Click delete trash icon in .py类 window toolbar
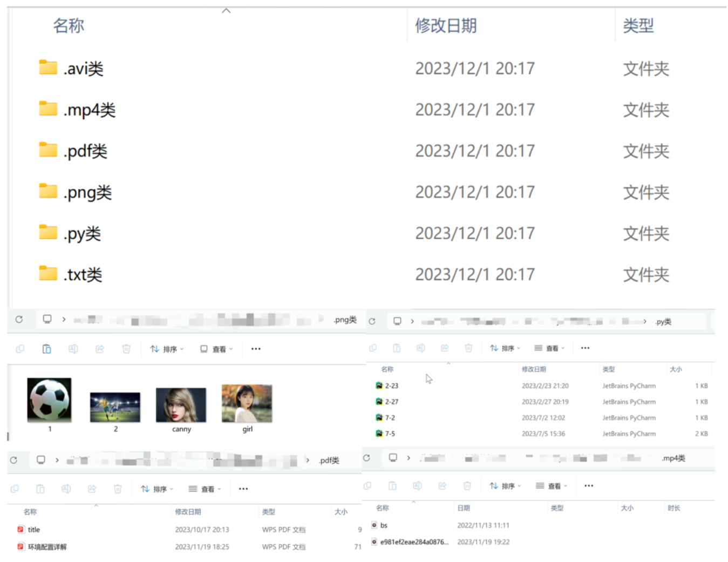Image resolution: width=728 pixels, height=562 pixels. click(x=468, y=348)
